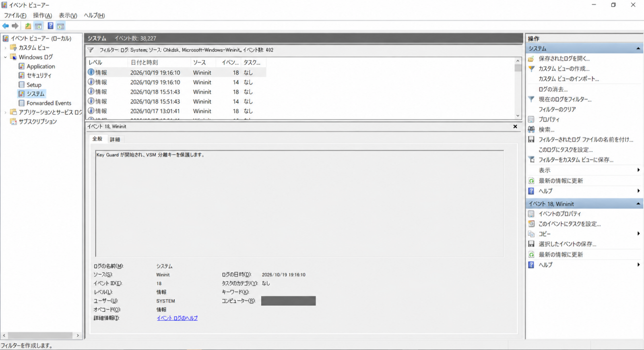Viewport: 644px width, 350px height.
Task: Click the event list scrollbar down arrow
Action: pyautogui.click(x=518, y=116)
